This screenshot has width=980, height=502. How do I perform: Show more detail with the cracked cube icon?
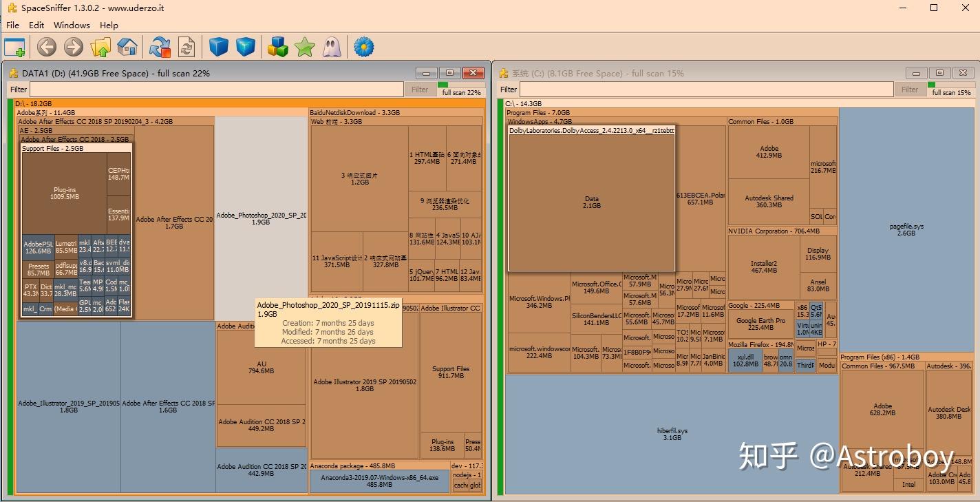pos(246,47)
